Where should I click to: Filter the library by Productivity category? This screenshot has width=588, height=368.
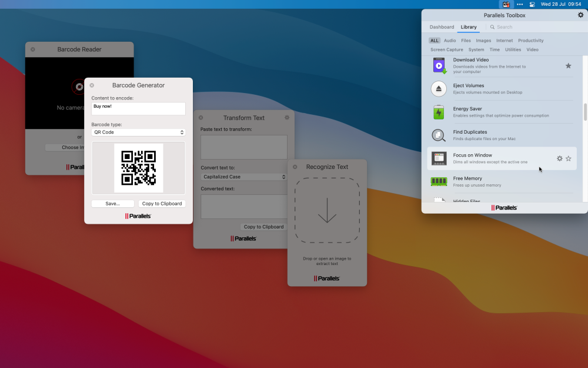[530, 41]
